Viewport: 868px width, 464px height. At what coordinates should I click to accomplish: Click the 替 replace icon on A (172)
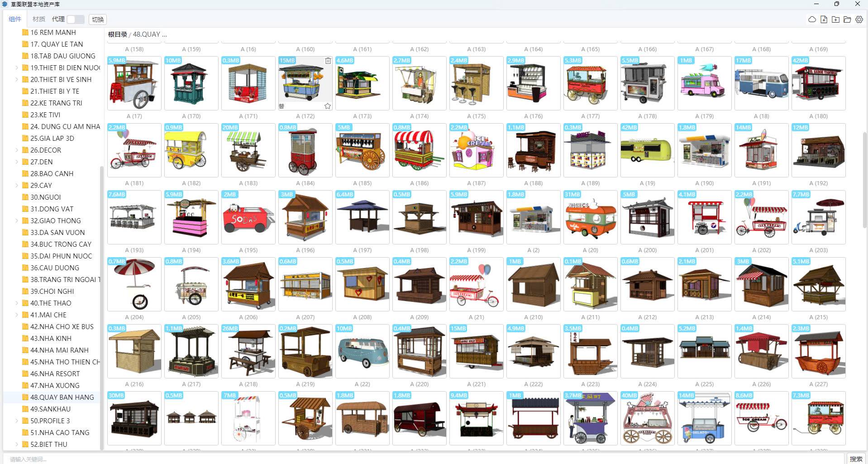pyautogui.click(x=281, y=106)
